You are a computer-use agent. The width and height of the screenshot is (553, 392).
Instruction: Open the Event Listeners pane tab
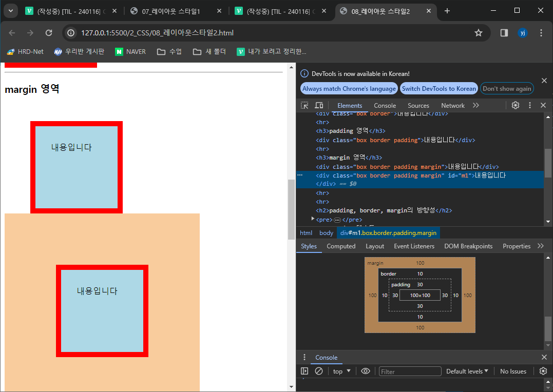coord(414,246)
